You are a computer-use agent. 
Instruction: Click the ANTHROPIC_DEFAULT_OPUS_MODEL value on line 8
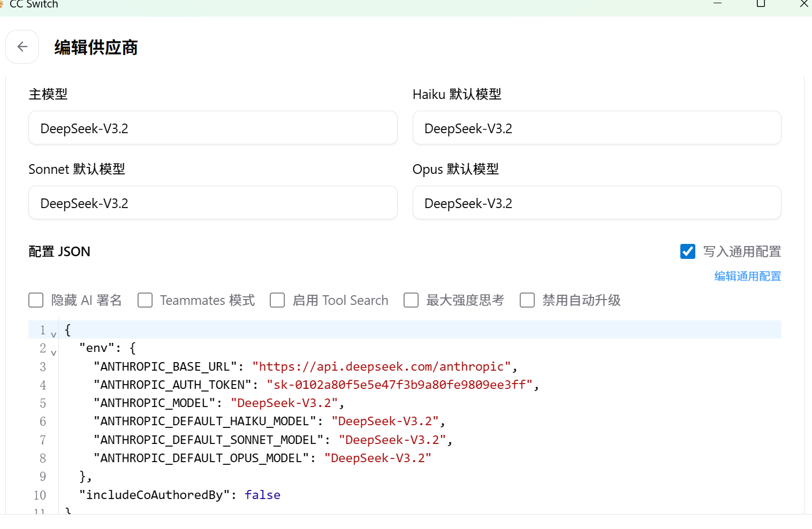[x=378, y=458]
